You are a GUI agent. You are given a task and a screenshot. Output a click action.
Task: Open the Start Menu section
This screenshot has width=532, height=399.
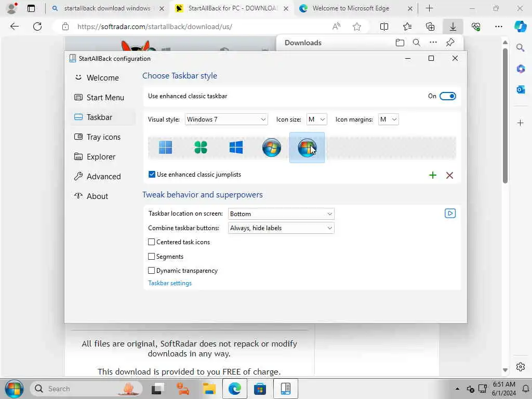tap(103, 97)
